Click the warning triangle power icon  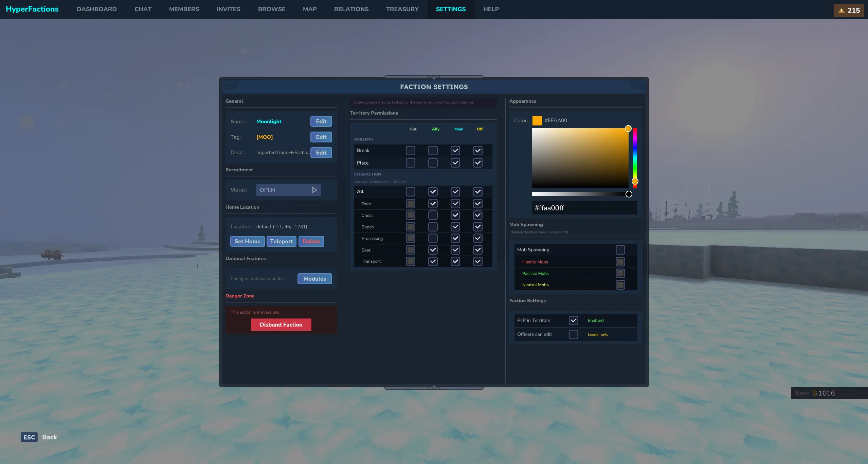pyautogui.click(x=841, y=11)
